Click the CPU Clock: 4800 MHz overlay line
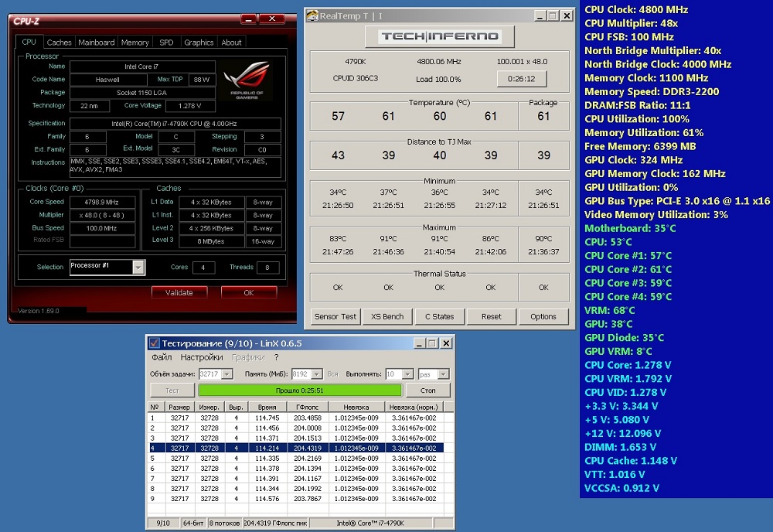The width and height of the screenshot is (773, 532). [636, 9]
